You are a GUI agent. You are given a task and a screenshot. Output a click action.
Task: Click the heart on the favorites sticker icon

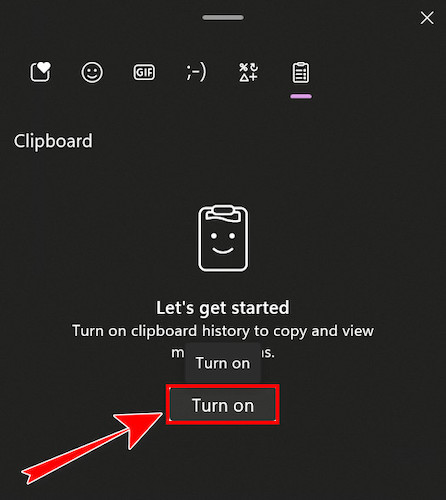tap(44, 68)
